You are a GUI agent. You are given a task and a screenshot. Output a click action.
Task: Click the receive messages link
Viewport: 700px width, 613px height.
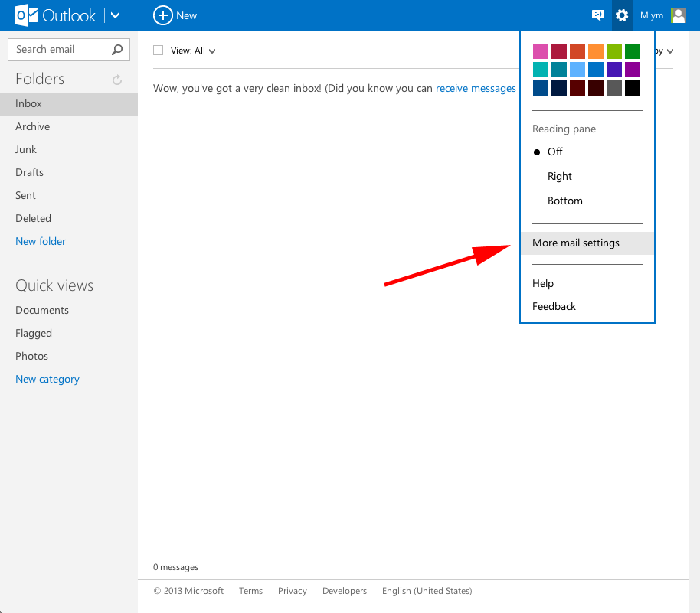click(476, 88)
